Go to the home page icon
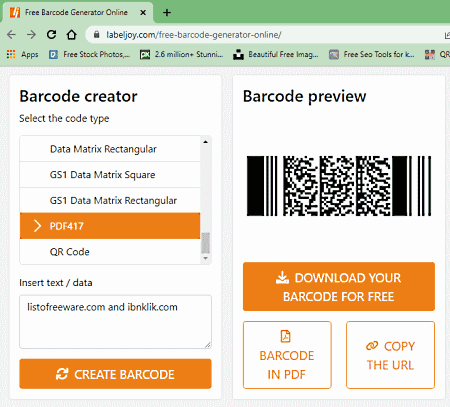Screen dimensions: 450x407 [71, 35]
